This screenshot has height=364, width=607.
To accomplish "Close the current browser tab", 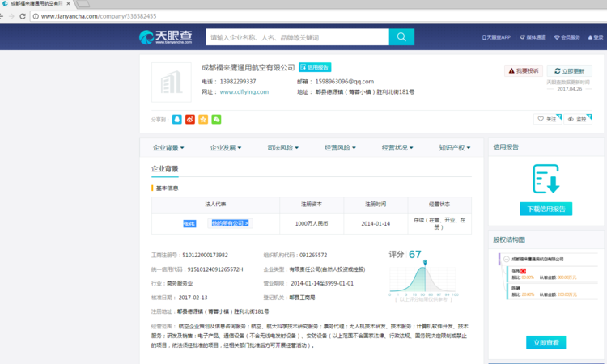I will (x=69, y=3).
